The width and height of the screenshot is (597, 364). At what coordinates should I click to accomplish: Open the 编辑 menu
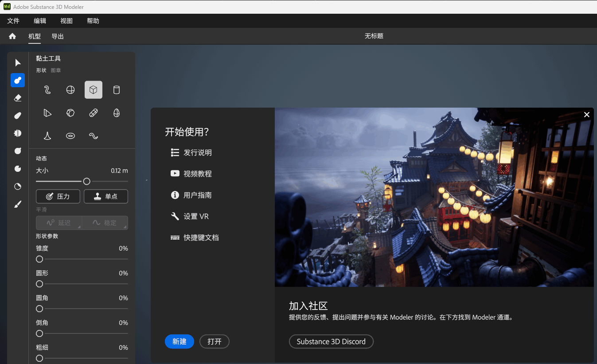point(40,21)
